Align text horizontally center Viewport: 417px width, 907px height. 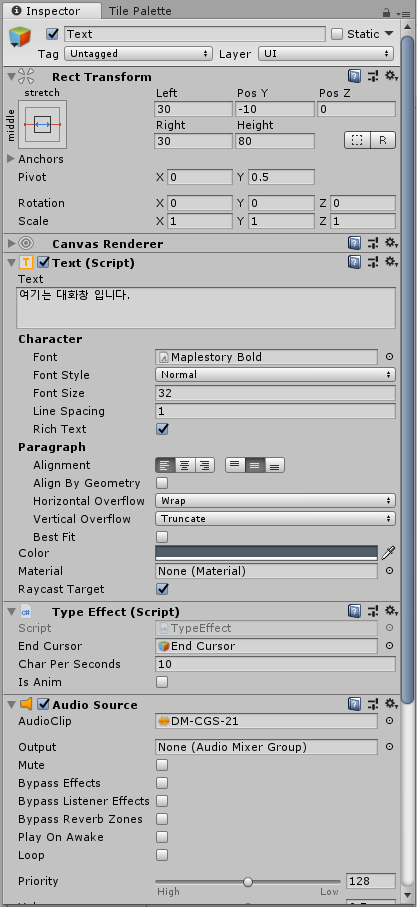point(185,465)
